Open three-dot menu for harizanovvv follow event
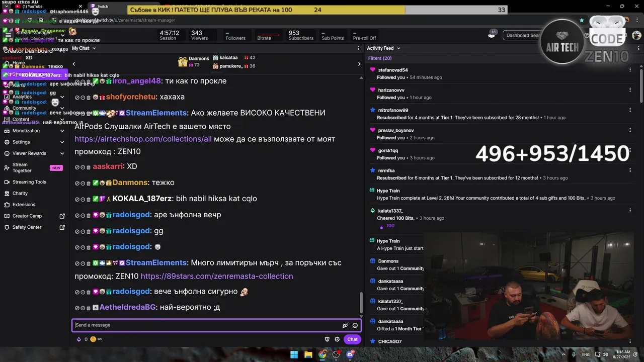 [x=630, y=90]
